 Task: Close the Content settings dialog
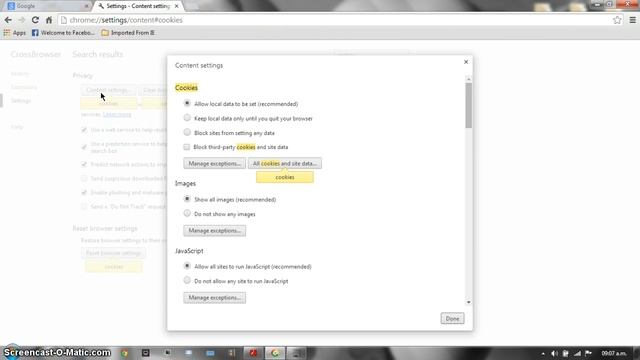[x=466, y=62]
